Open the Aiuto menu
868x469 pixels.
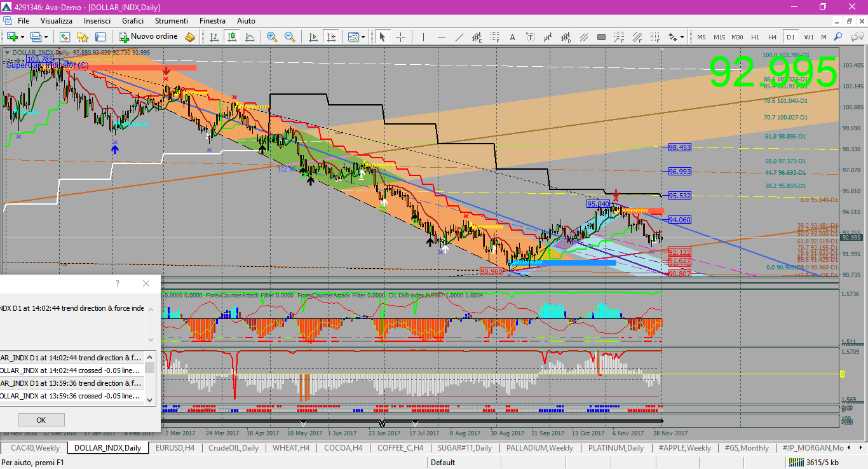pos(247,21)
